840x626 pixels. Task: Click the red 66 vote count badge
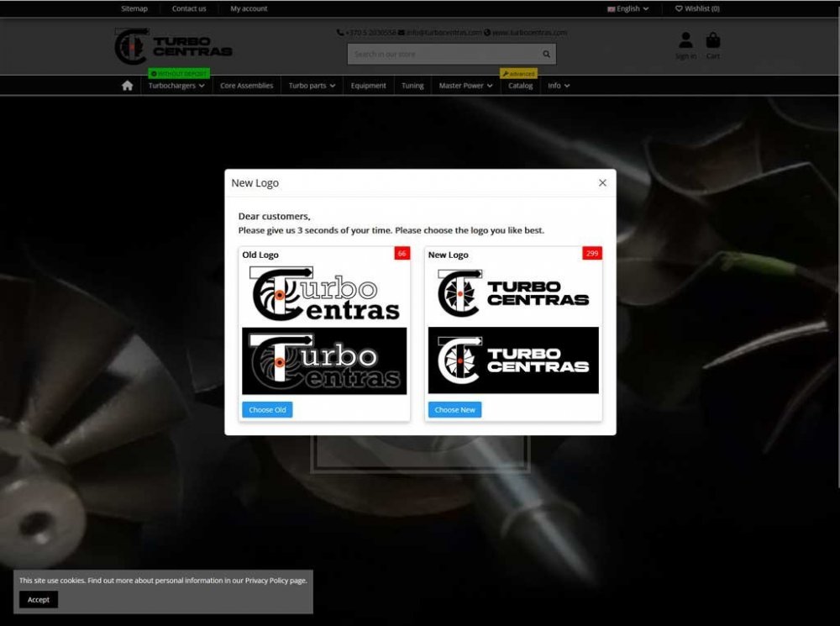[402, 254]
